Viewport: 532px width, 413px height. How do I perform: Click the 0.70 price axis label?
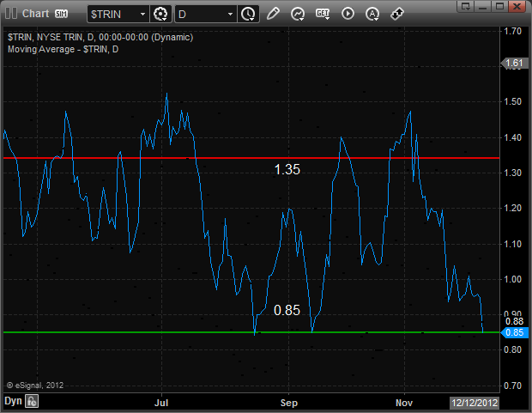pos(512,386)
